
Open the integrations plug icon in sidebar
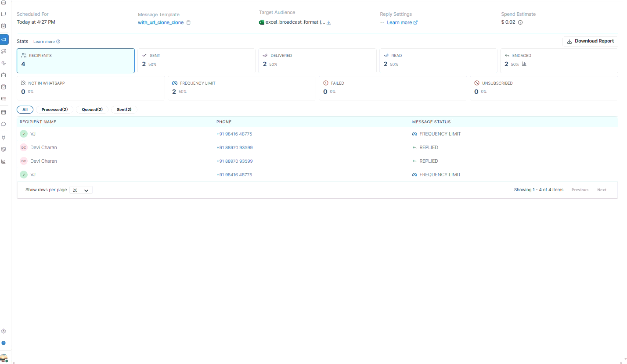(x=4, y=137)
